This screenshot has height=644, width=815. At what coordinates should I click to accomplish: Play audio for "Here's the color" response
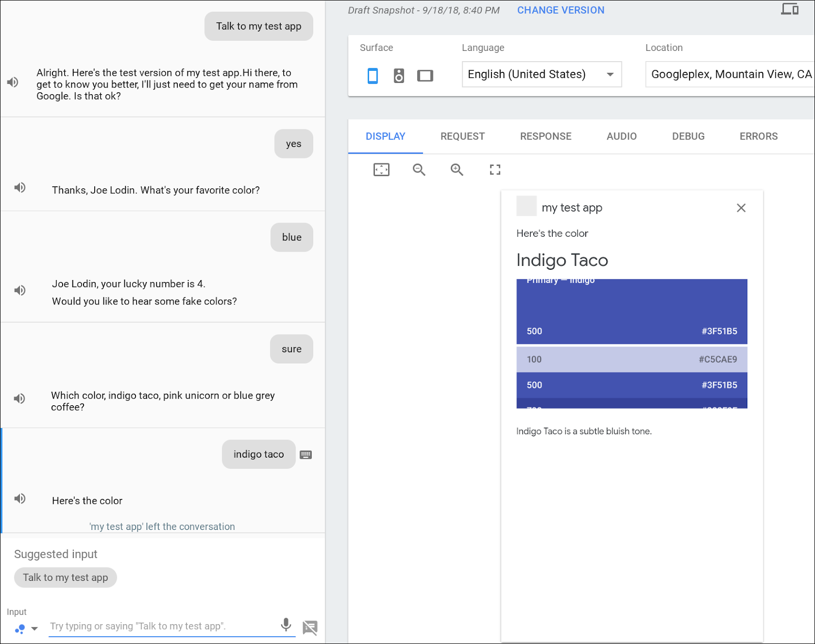tap(20, 499)
